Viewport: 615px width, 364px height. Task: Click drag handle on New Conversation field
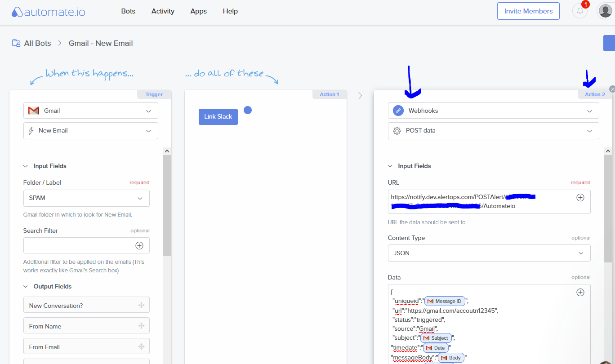(x=141, y=305)
